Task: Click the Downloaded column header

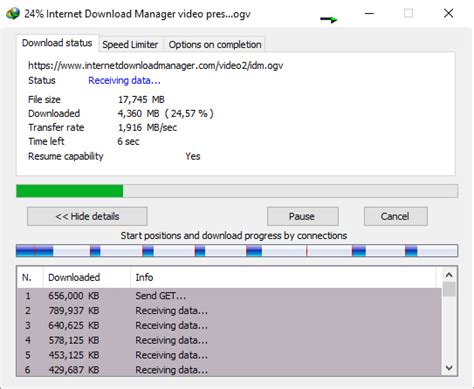Action: (x=87, y=277)
